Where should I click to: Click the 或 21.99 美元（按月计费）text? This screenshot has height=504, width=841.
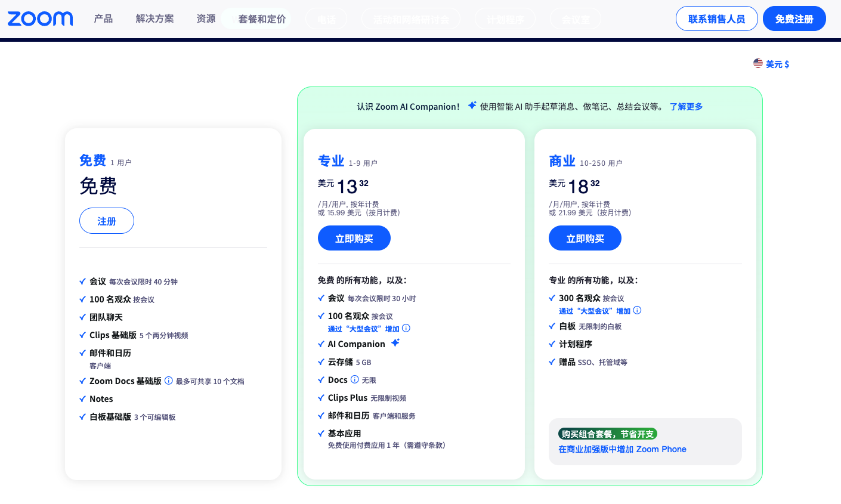coord(591,212)
